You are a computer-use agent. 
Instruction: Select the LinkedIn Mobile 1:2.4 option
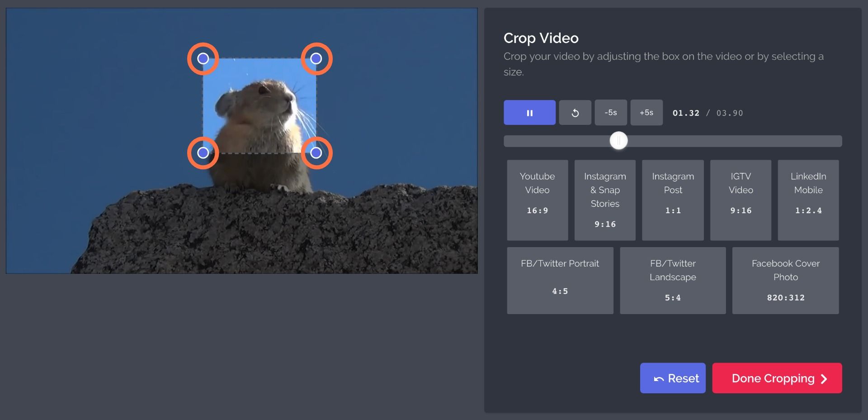point(808,200)
